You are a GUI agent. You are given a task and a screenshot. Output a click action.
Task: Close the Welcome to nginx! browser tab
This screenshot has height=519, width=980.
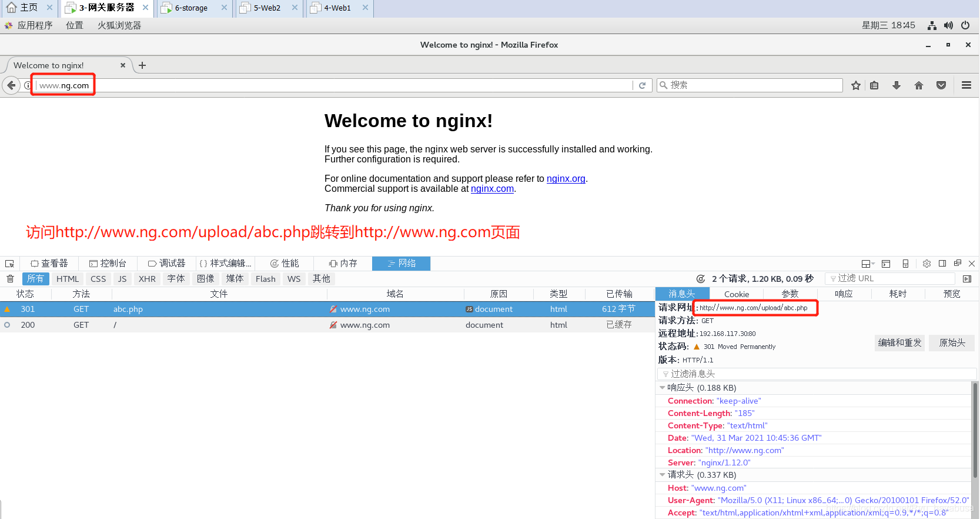123,65
